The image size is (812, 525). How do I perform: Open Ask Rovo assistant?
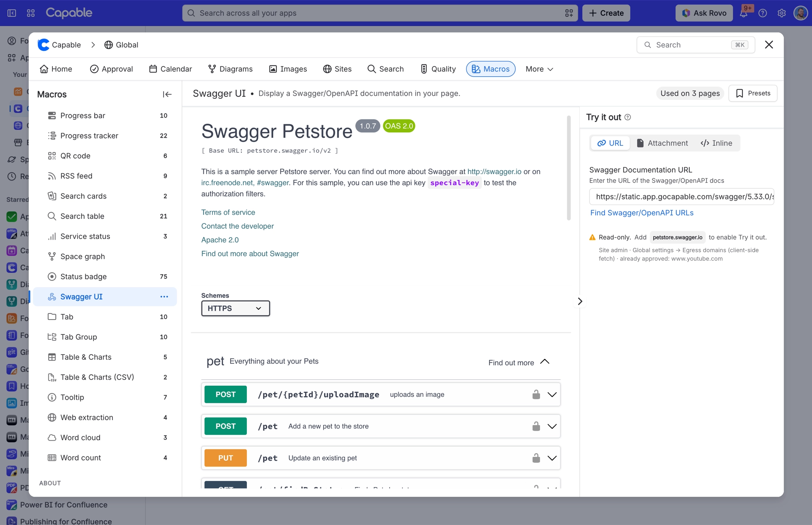coord(704,13)
